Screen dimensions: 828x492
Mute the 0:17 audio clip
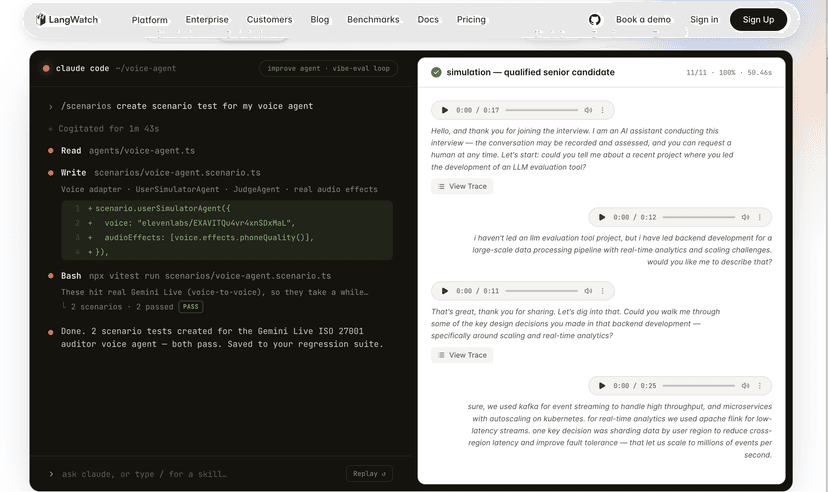(x=588, y=110)
